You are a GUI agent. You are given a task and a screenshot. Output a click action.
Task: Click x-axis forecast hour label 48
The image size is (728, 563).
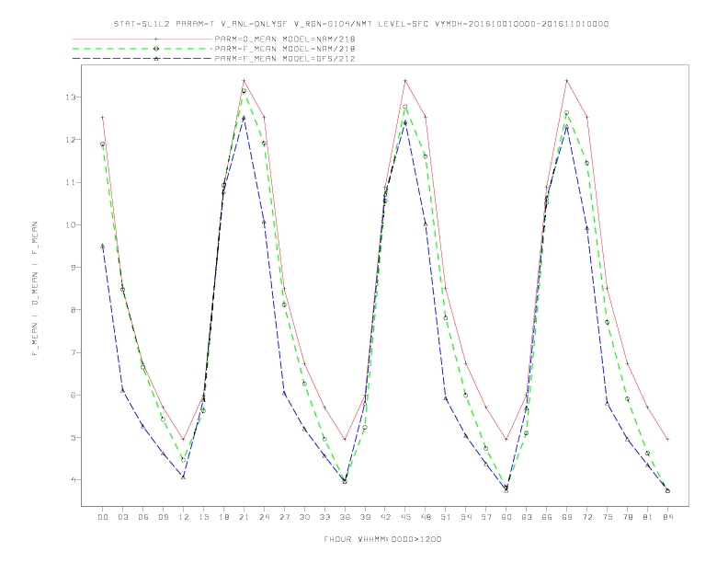click(426, 517)
